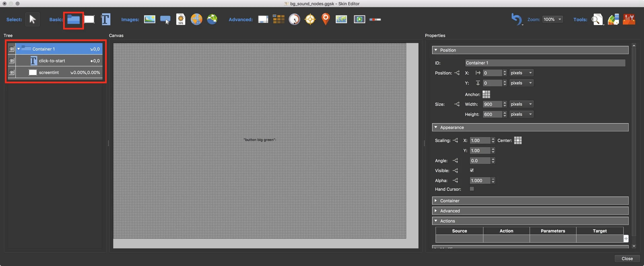Add the cloner grid element
644x266 pixels.
coord(279,19)
